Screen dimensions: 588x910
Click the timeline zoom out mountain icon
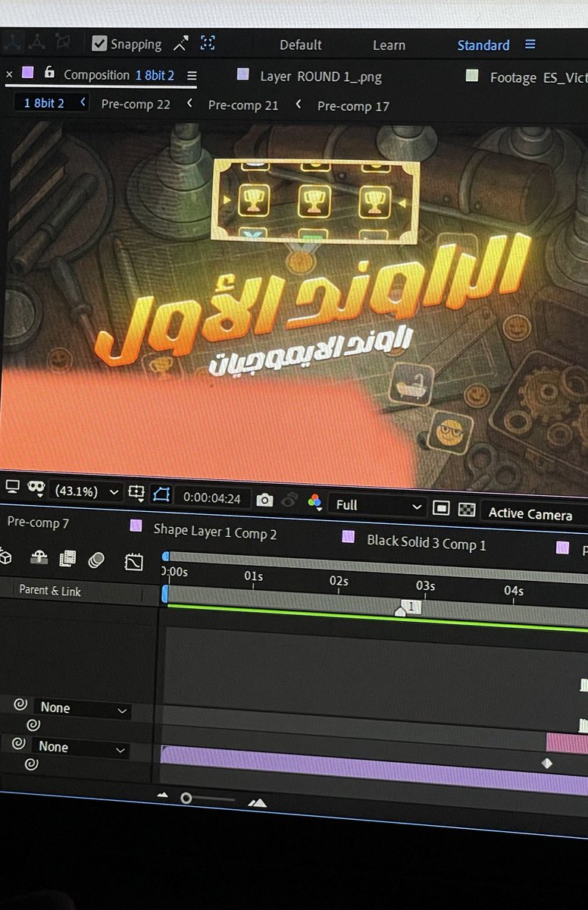162,795
